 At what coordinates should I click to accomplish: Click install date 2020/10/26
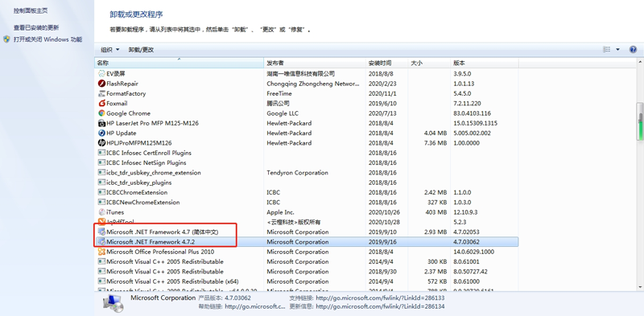click(x=384, y=212)
